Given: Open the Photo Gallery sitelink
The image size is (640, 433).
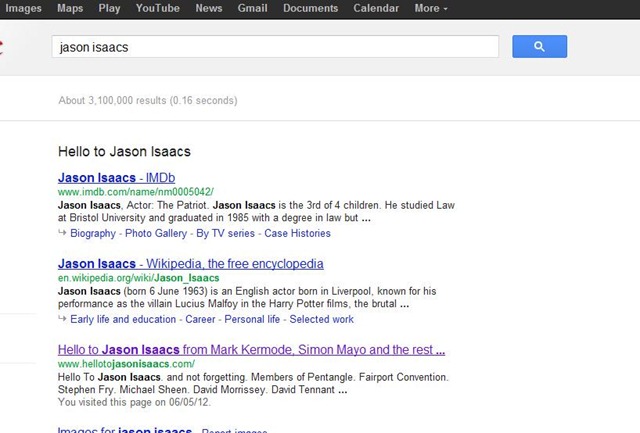Looking at the screenshot, I should 156,233.
